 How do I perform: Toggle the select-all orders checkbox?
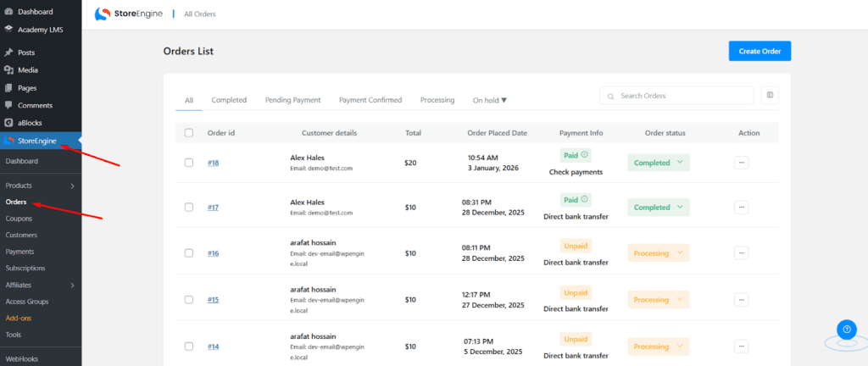(x=189, y=133)
